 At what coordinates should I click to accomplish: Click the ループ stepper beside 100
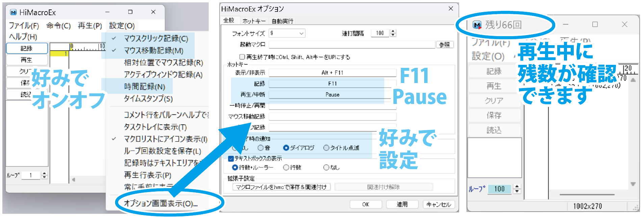[517, 189]
